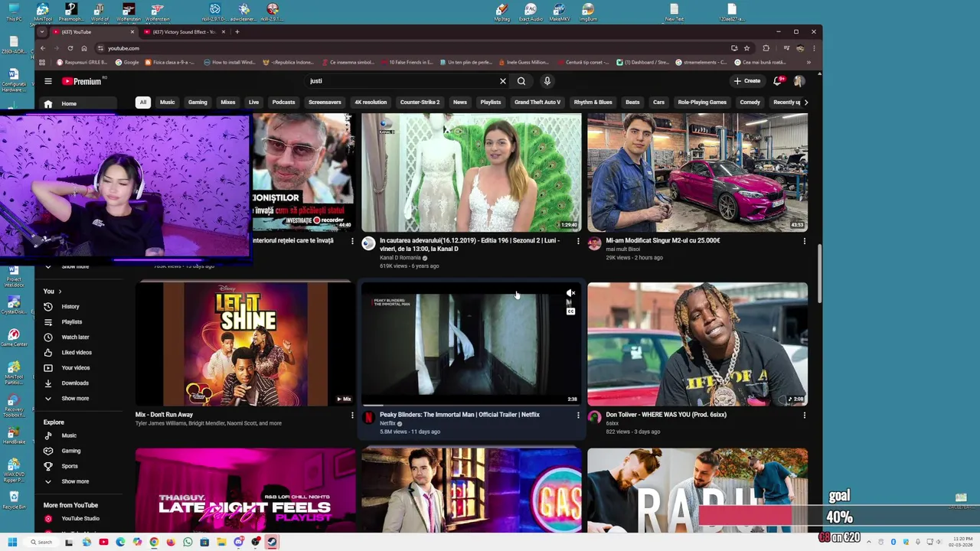Show more filter chips with right arrow
The height and width of the screenshot is (551, 980).
pyautogui.click(x=805, y=103)
